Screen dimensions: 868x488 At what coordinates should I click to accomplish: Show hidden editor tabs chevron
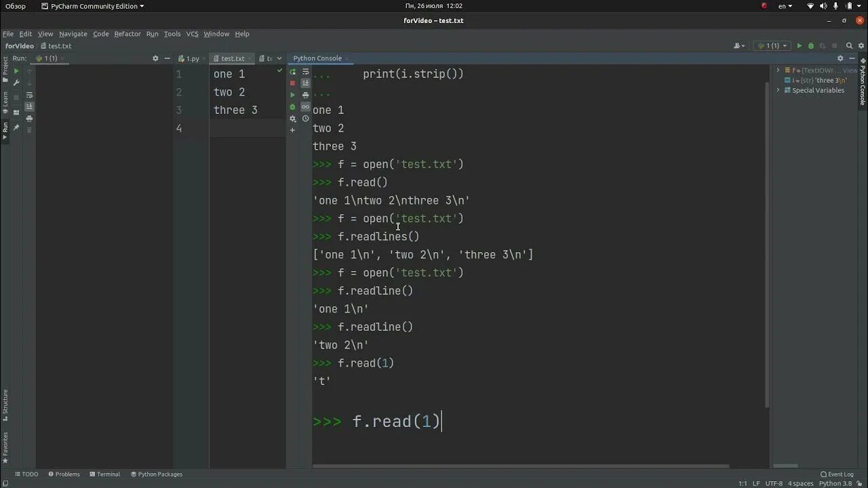coord(279,58)
